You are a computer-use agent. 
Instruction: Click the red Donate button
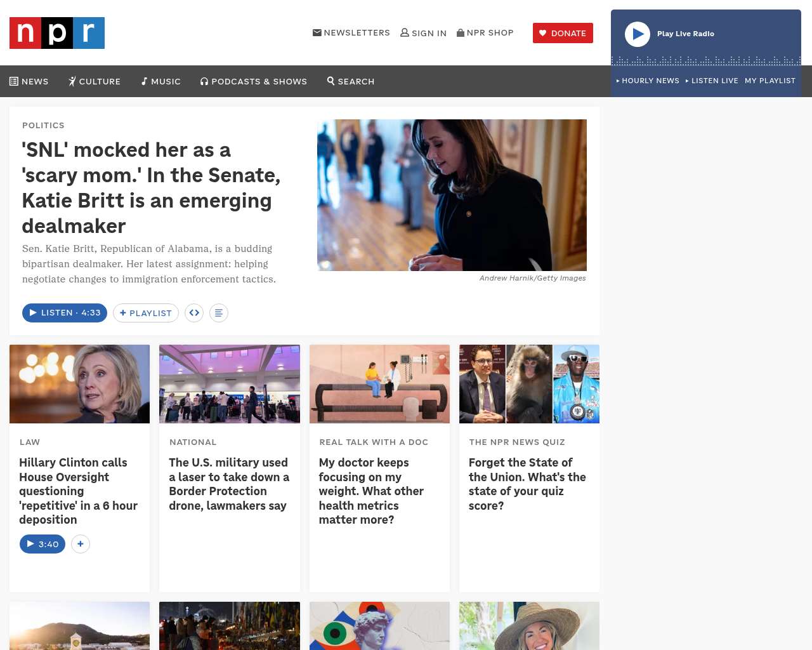(563, 33)
